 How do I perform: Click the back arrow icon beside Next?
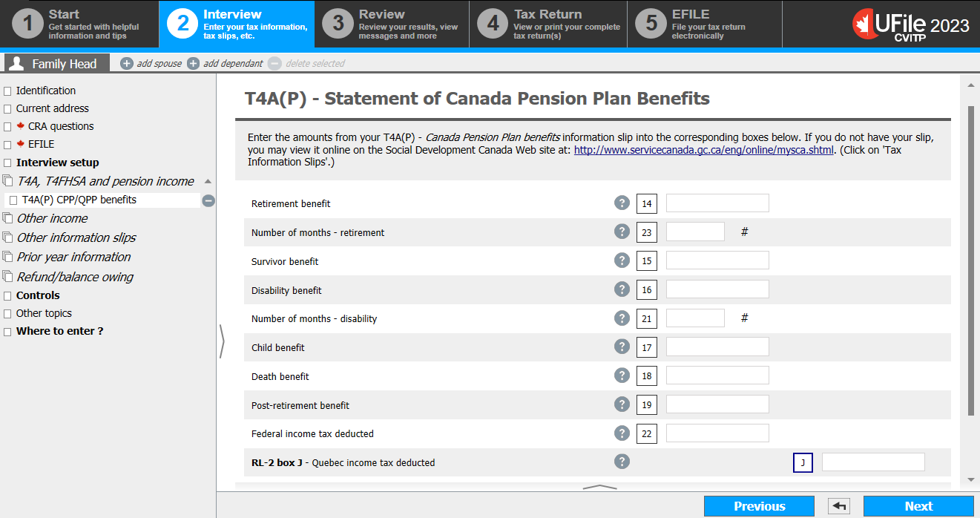coord(839,506)
